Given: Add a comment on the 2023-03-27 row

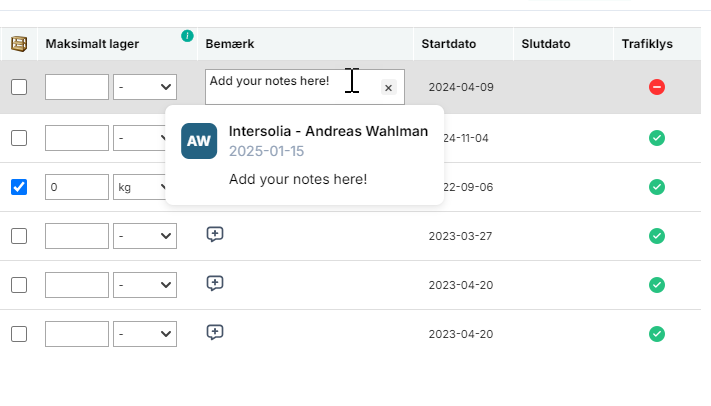Looking at the screenshot, I should (x=215, y=234).
